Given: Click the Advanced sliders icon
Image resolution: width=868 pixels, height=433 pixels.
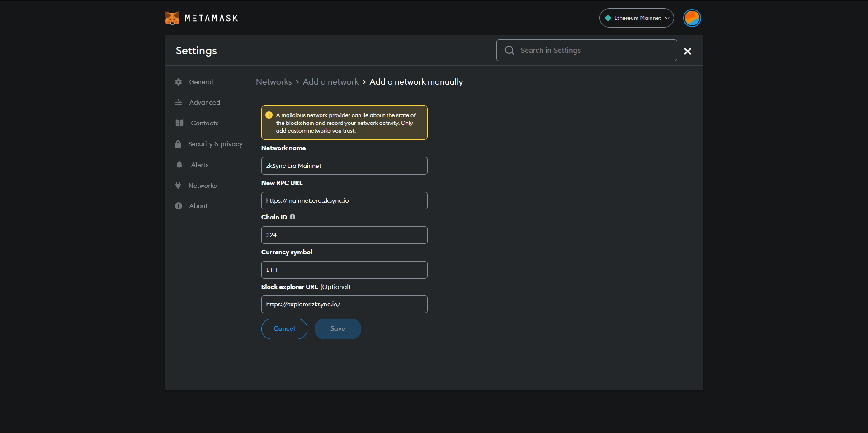Looking at the screenshot, I should click(179, 102).
